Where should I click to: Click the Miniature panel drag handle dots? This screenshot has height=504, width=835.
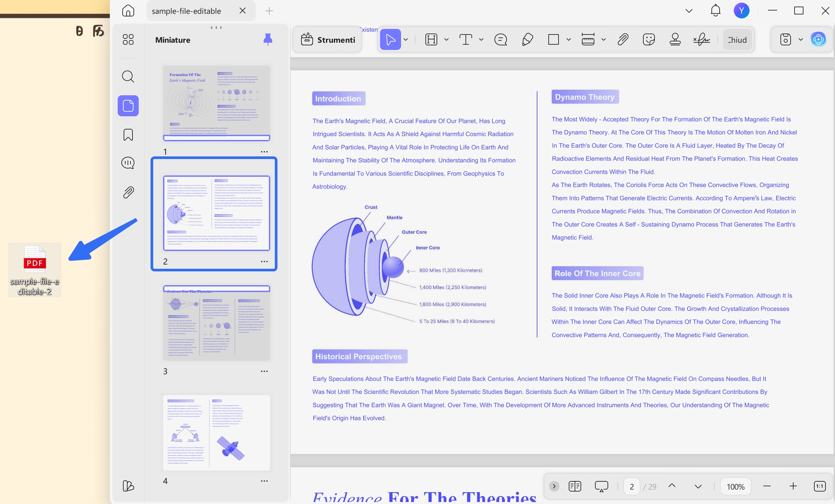tap(216, 28)
